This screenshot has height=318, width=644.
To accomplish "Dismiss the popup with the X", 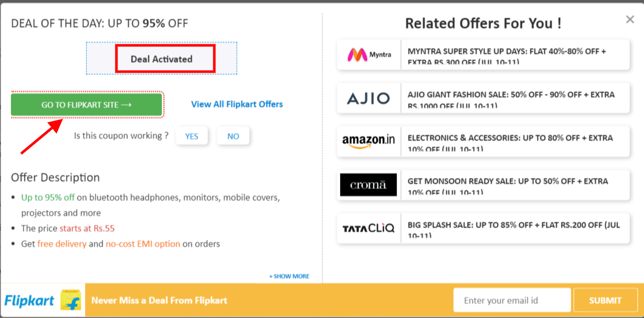I will [x=630, y=19].
